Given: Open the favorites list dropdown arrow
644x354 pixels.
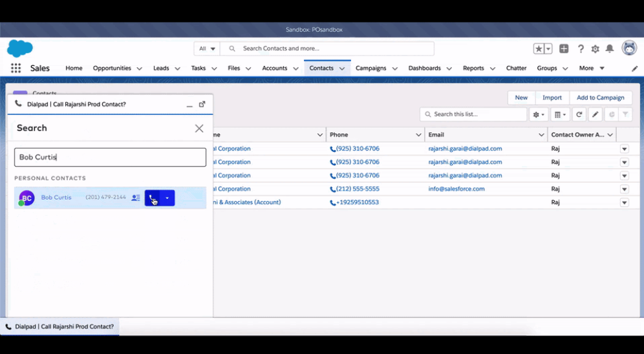Looking at the screenshot, I should coord(548,48).
